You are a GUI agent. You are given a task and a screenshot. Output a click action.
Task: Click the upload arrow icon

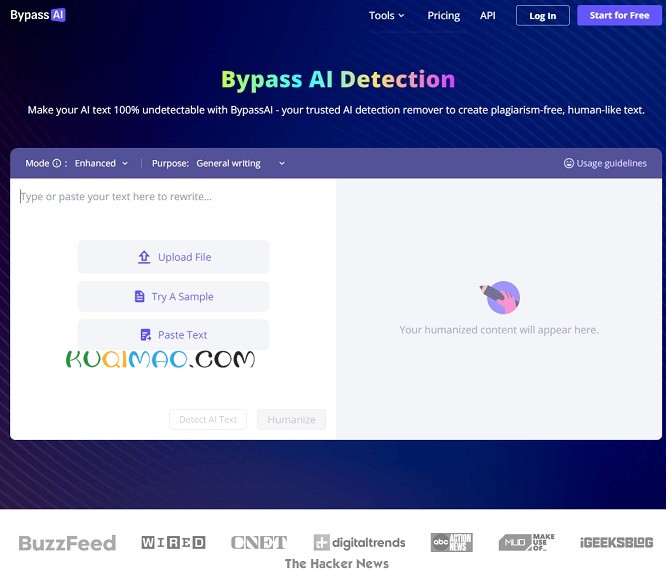point(144,257)
